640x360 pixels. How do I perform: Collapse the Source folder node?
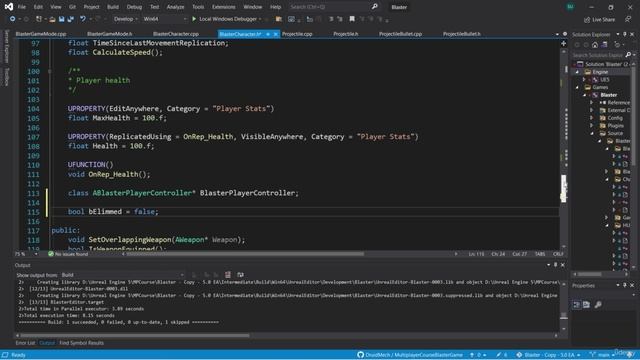click(592, 133)
